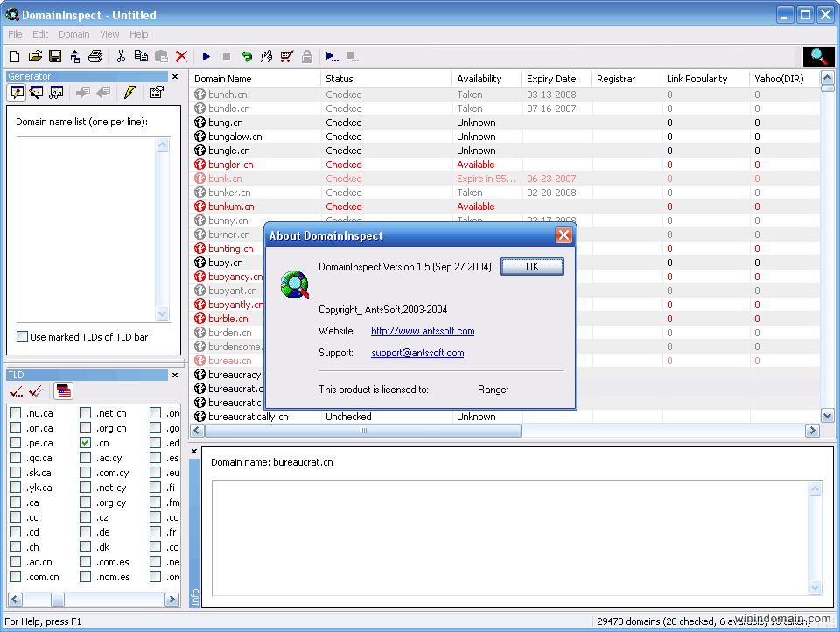This screenshot has width=840, height=632.
Task: Click the magnifier globe icon at toolbar's right end
Action: point(819,56)
